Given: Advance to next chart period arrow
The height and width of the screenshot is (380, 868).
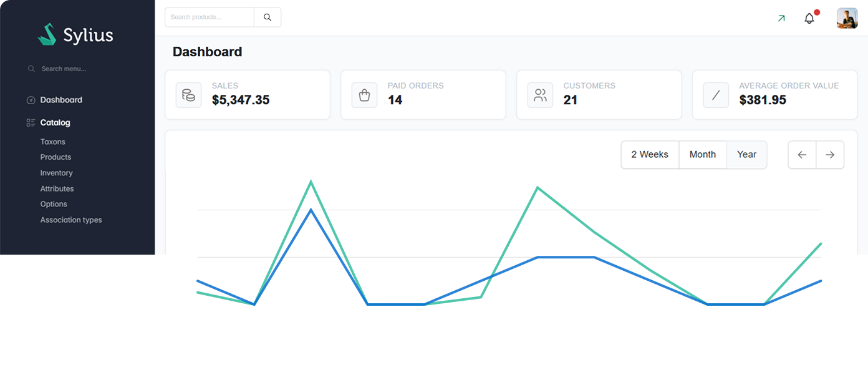Looking at the screenshot, I should tap(830, 154).
